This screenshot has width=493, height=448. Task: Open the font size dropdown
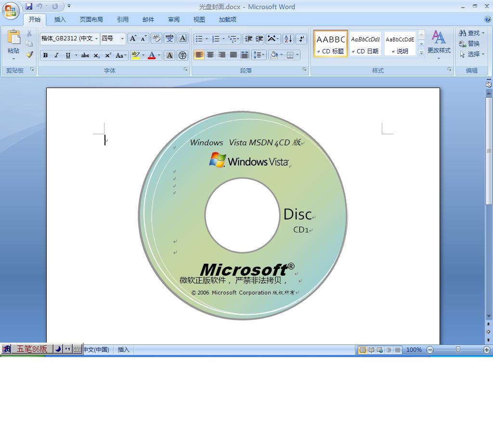click(122, 38)
